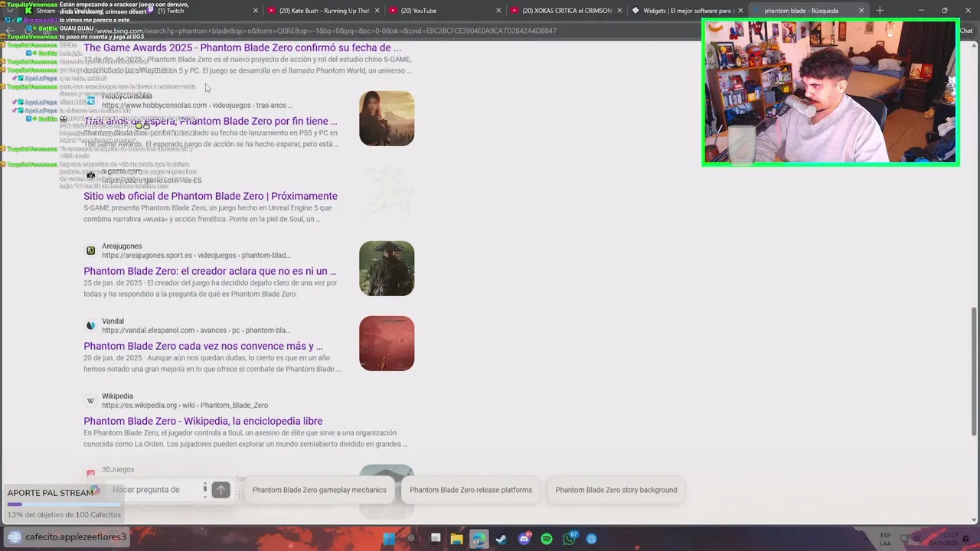Close the YouTube tab
This screenshot has height=551, width=980.
click(x=498, y=11)
